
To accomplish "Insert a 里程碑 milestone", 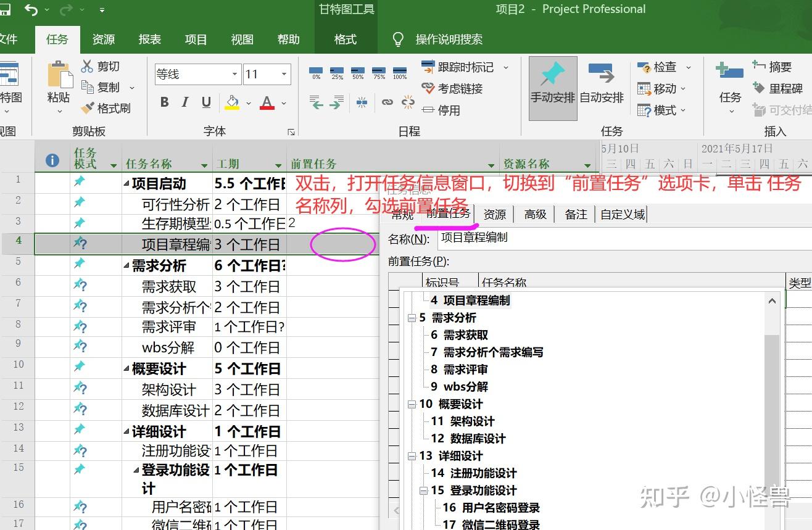I will [x=777, y=88].
